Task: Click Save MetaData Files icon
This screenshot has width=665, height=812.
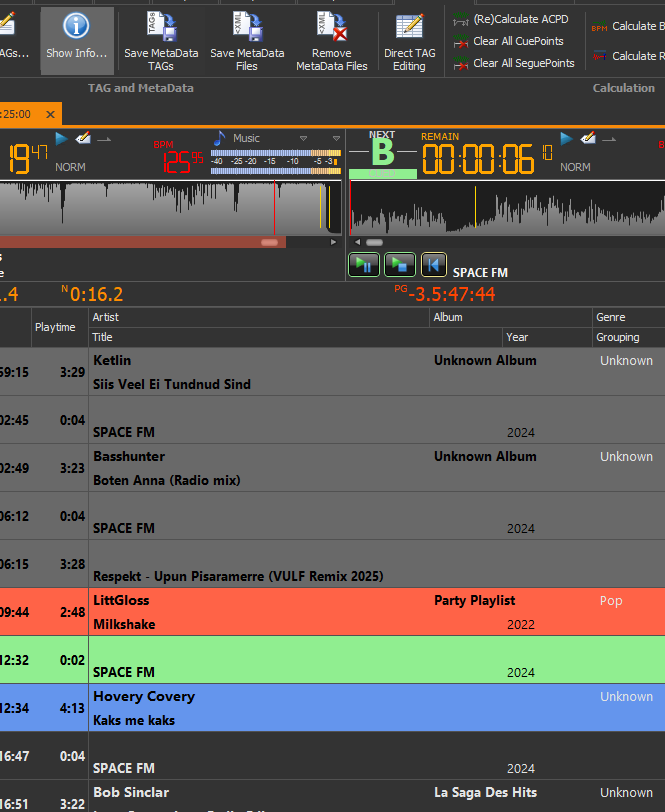Action: (247, 27)
